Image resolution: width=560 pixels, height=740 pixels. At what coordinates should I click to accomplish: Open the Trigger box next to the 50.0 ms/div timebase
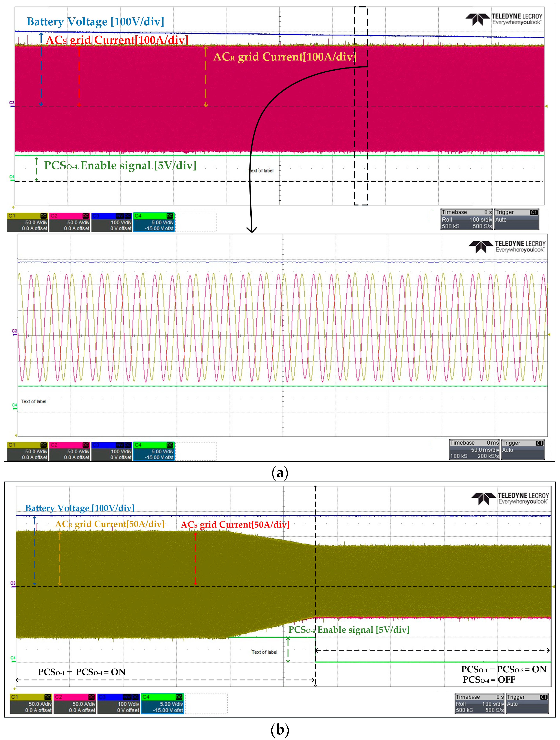(x=523, y=450)
